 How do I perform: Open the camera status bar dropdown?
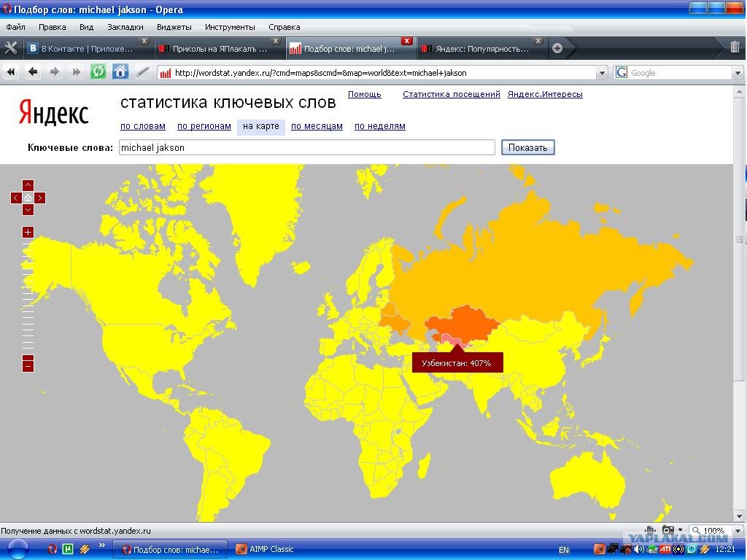[681, 529]
